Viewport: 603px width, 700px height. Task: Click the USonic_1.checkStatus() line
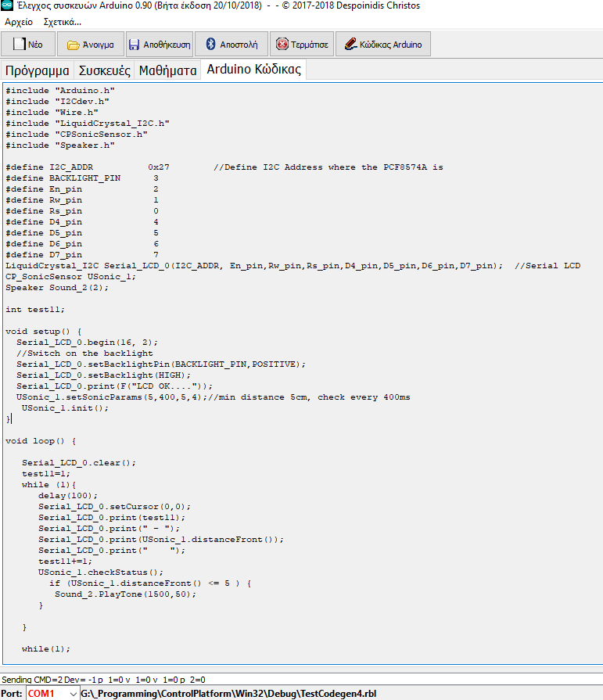101,573
